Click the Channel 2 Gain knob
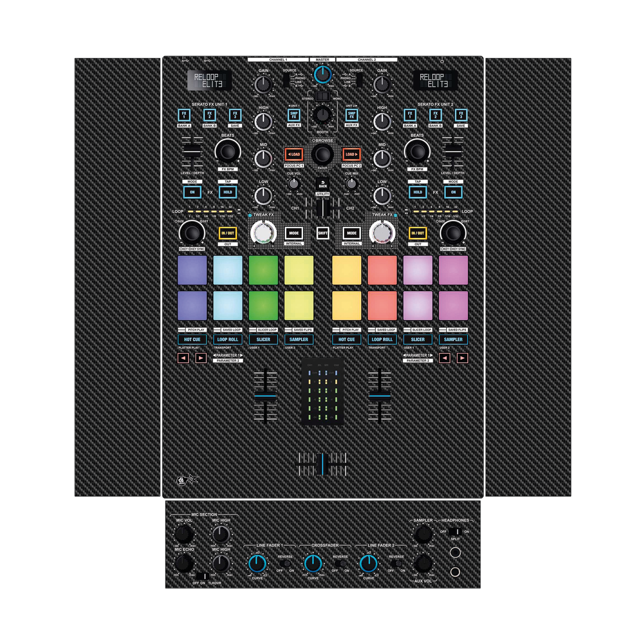The height and width of the screenshot is (644, 644). click(382, 85)
